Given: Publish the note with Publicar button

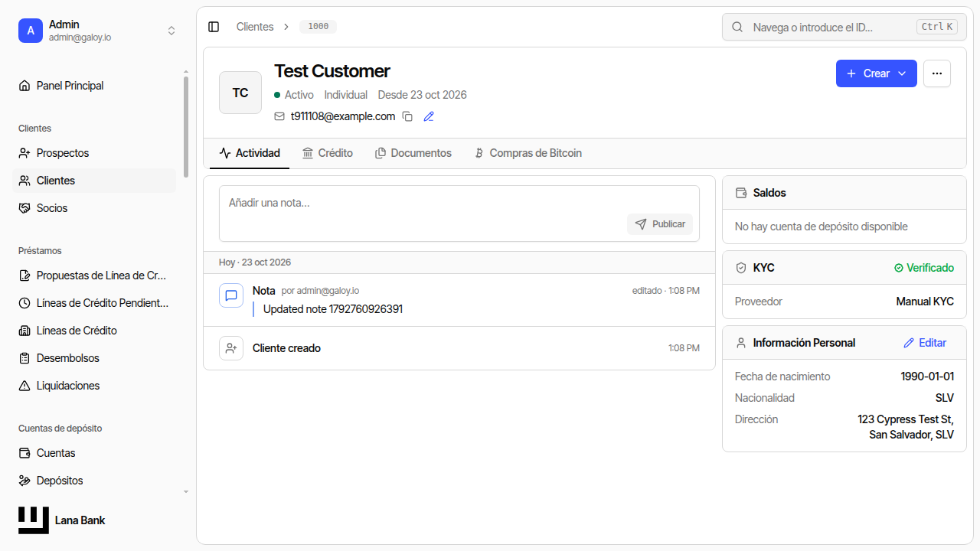Looking at the screenshot, I should click(x=660, y=224).
